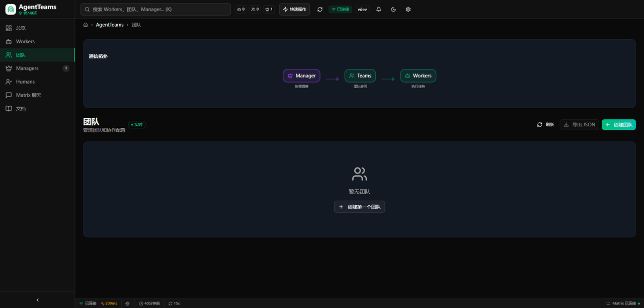
Task: Open Matrix 聊天 in sidebar
Action: [x=37, y=95]
